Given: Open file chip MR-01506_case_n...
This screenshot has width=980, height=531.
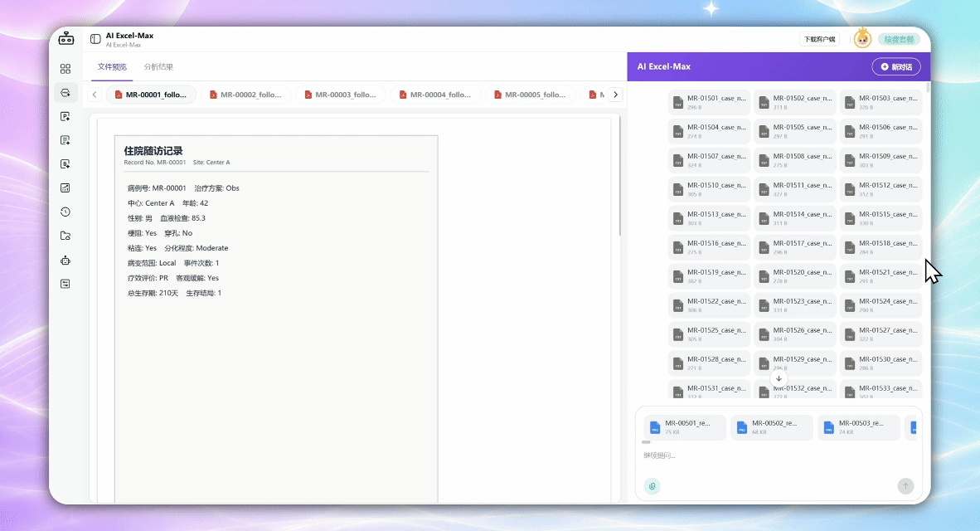Looking at the screenshot, I should point(880,131).
